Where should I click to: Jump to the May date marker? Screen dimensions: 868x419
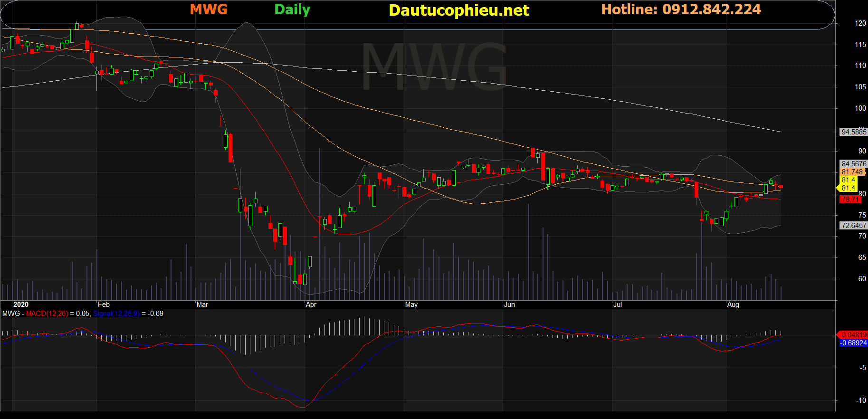[x=411, y=305]
